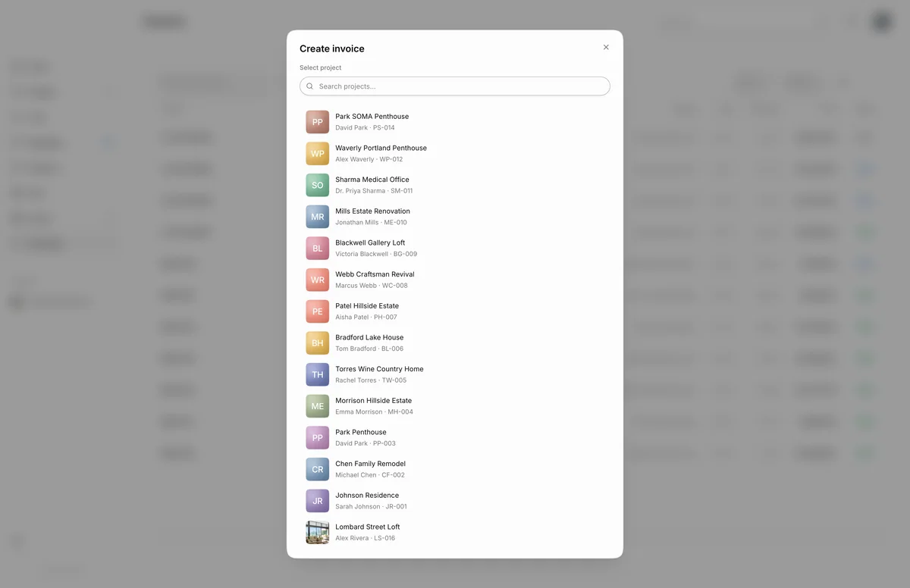The image size is (910, 588).
Task: Click the Michael Chen · CF-002 subtitle
Action: pyautogui.click(x=370, y=475)
